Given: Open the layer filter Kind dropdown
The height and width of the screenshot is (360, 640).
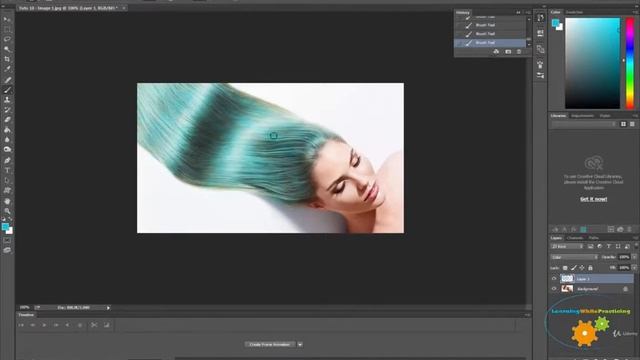Looking at the screenshot, I should click(567, 247).
